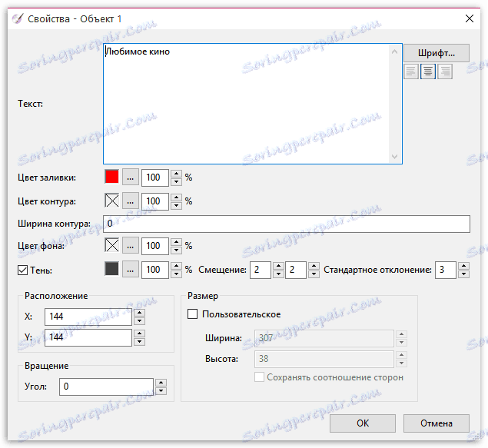The image size is (488, 448).
Task: Increase the Y position value
Action: [139, 334]
